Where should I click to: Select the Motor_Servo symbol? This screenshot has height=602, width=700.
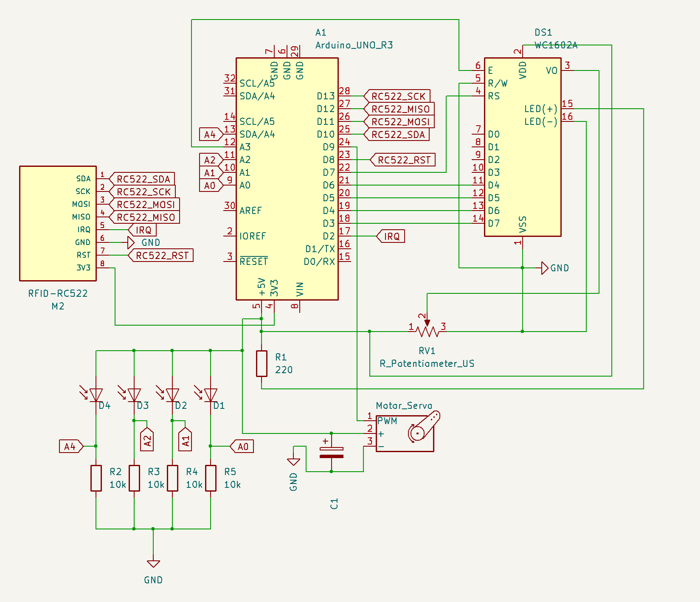[x=405, y=434]
